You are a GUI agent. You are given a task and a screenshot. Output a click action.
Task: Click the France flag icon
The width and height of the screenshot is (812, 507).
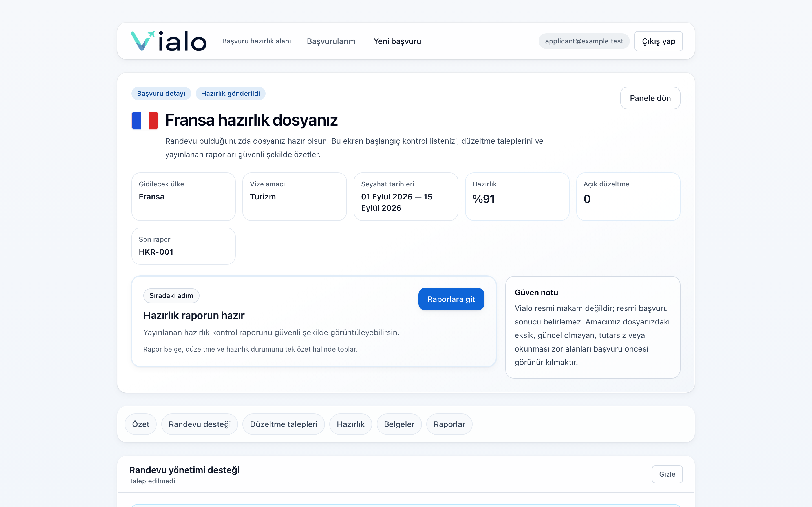[x=145, y=120]
